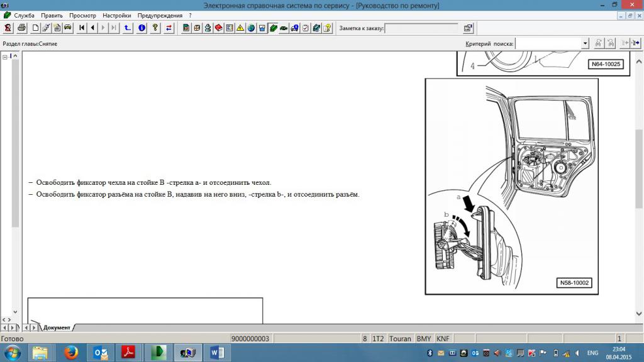Go to previous page arrow

(x=92, y=28)
